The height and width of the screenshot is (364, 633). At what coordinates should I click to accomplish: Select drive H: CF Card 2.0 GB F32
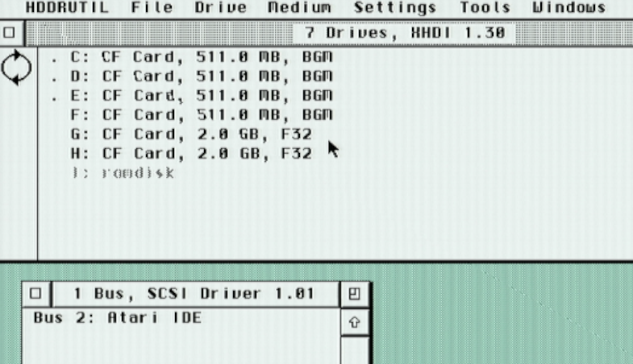click(x=191, y=154)
